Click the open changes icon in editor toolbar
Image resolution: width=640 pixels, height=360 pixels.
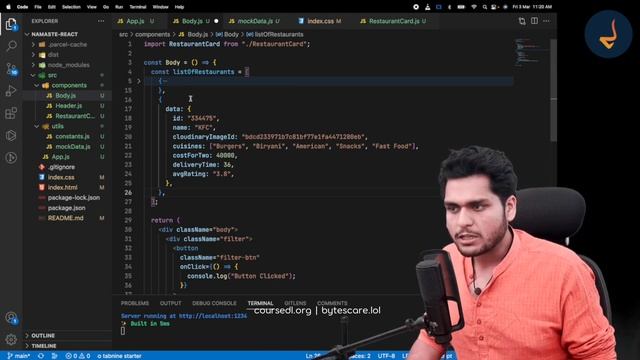pos(522,21)
